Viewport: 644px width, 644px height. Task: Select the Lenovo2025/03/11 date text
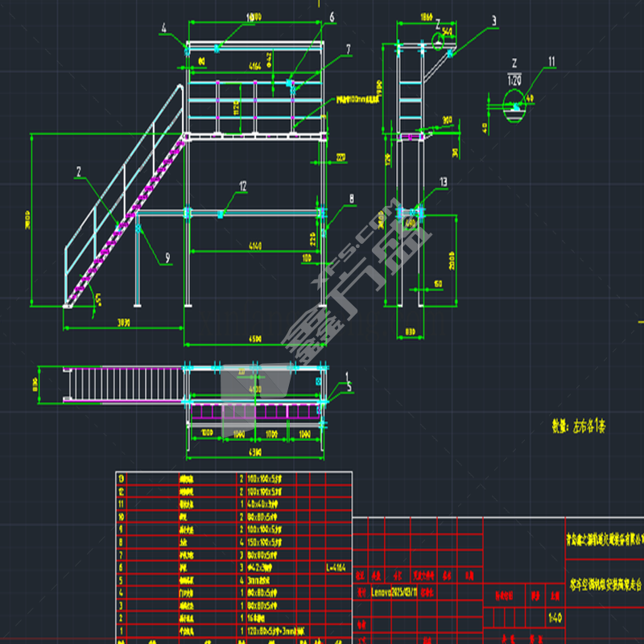click(394, 590)
